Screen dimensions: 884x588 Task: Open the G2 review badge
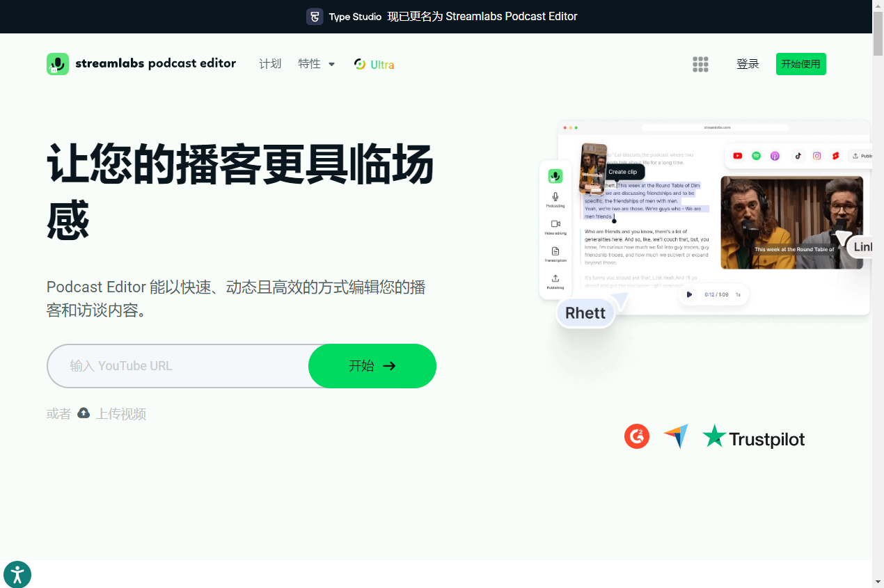pos(637,436)
